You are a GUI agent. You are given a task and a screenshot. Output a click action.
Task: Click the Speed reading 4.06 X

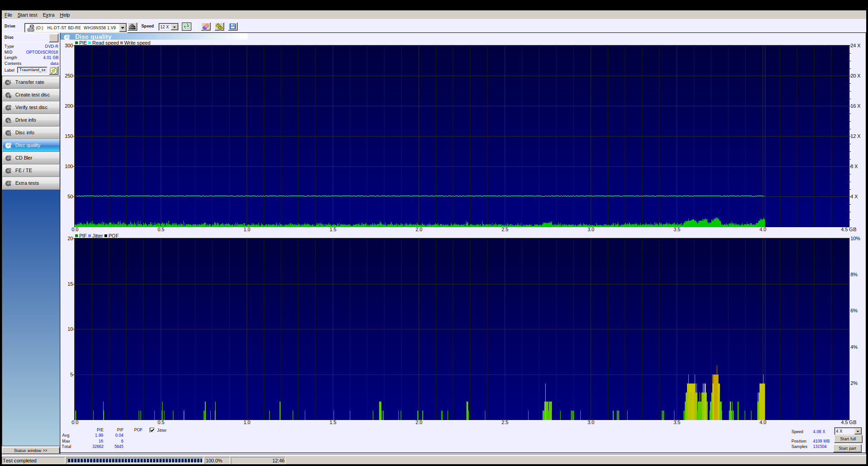tap(819, 432)
